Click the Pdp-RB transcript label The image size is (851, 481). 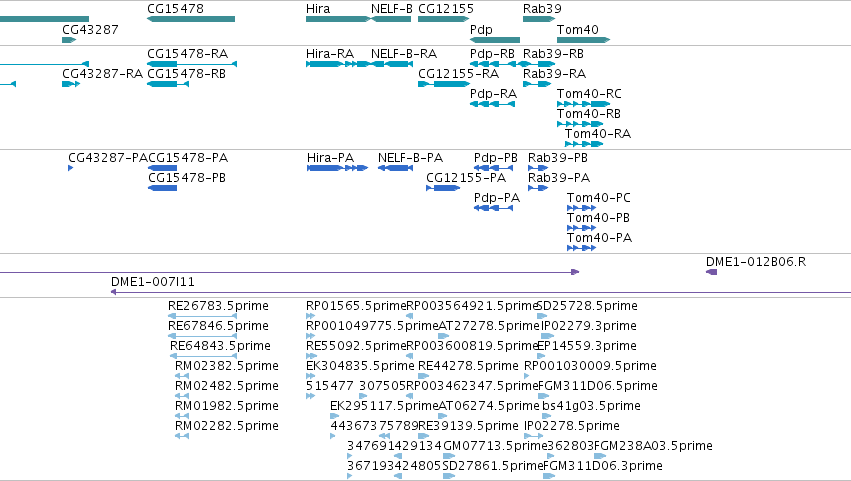coord(492,54)
